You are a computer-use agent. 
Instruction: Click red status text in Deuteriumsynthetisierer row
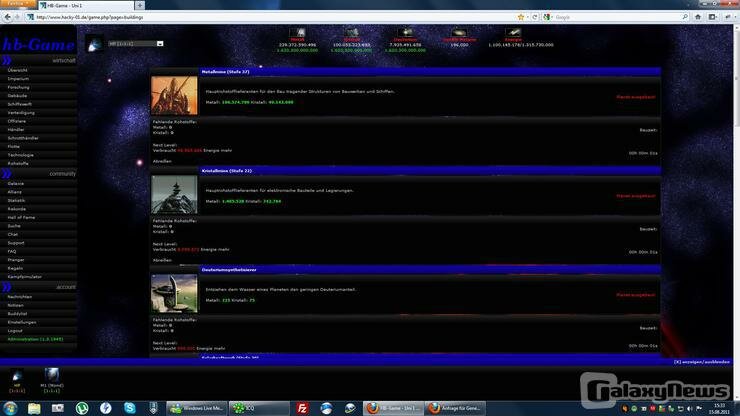coord(636,295)
